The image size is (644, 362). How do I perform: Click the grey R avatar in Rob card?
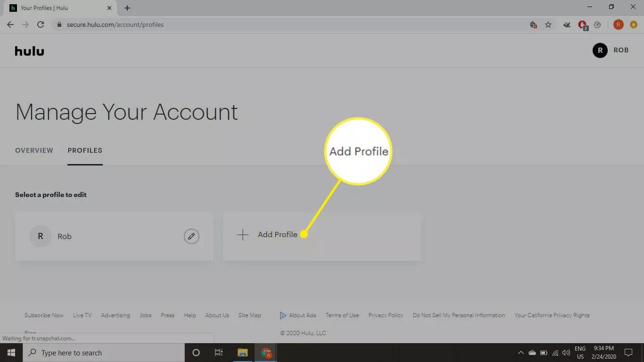tap(41, 236)
